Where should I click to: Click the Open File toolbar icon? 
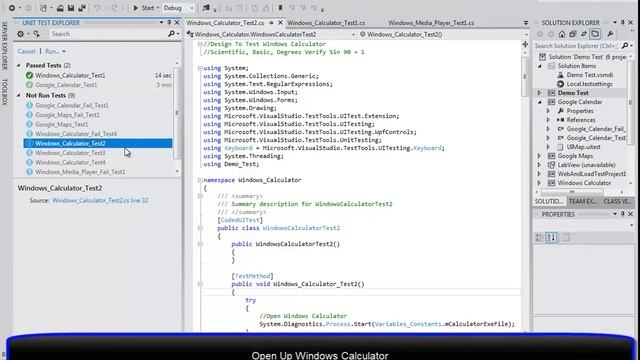[60, 8]
